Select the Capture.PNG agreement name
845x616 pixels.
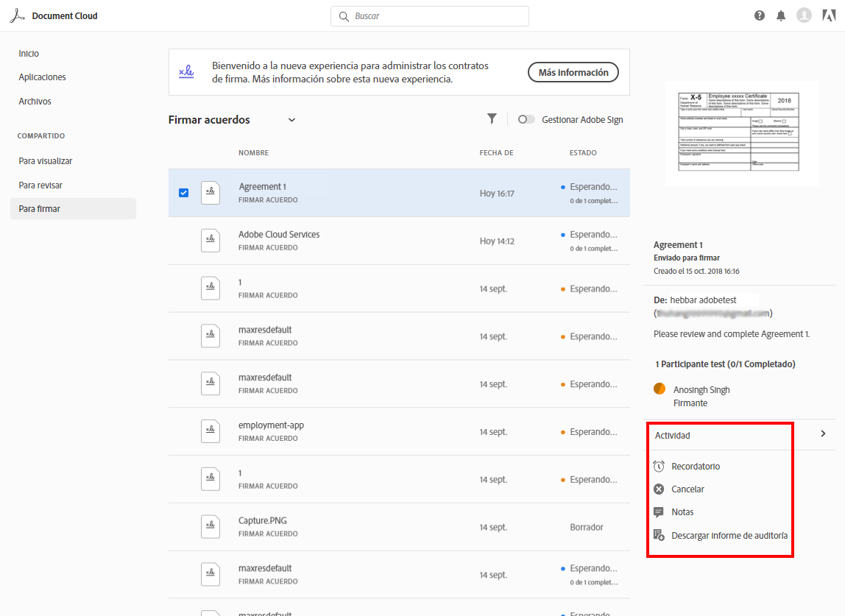[x=263, y=520]
